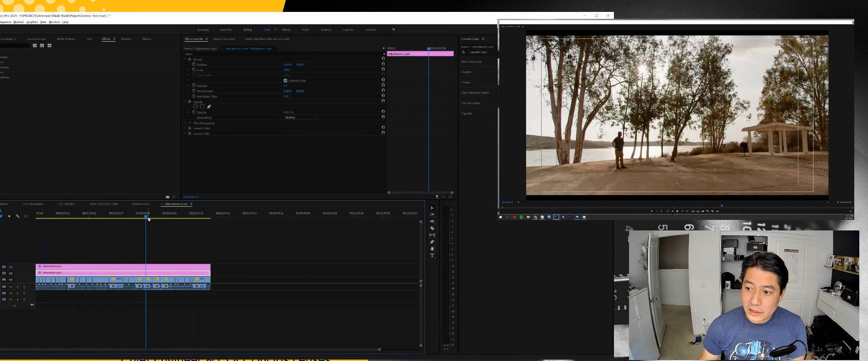This screenshot has width=868, height=361.
Task: Solo audio track A1
Action: [17, 287]
